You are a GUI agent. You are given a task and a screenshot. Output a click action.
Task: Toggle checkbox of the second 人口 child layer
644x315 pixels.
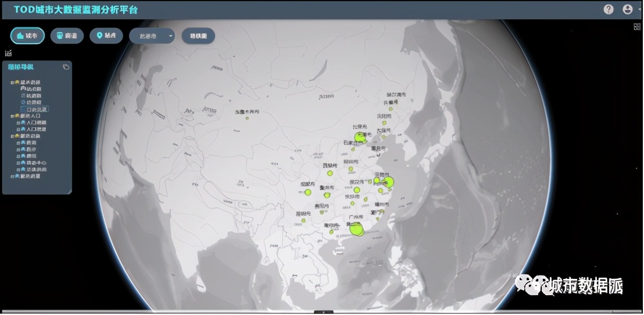(x=18, y=130)
